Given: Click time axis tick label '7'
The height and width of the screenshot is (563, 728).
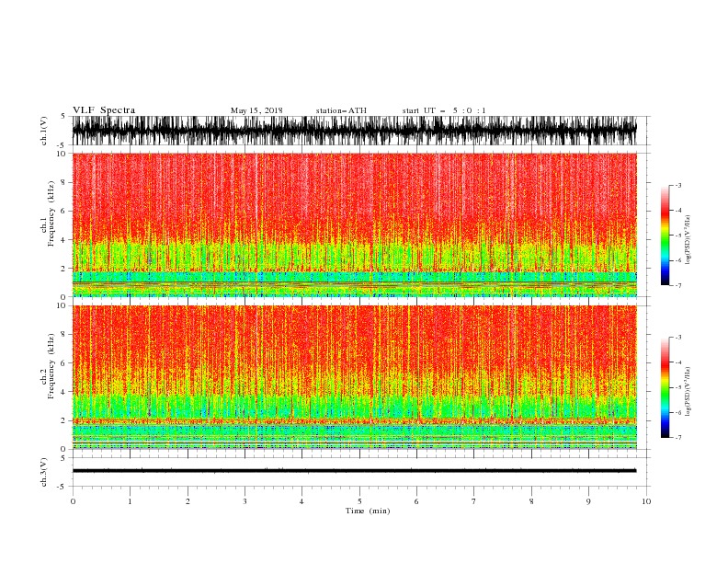Looking at the screenshot, I should tap(474, 501).
